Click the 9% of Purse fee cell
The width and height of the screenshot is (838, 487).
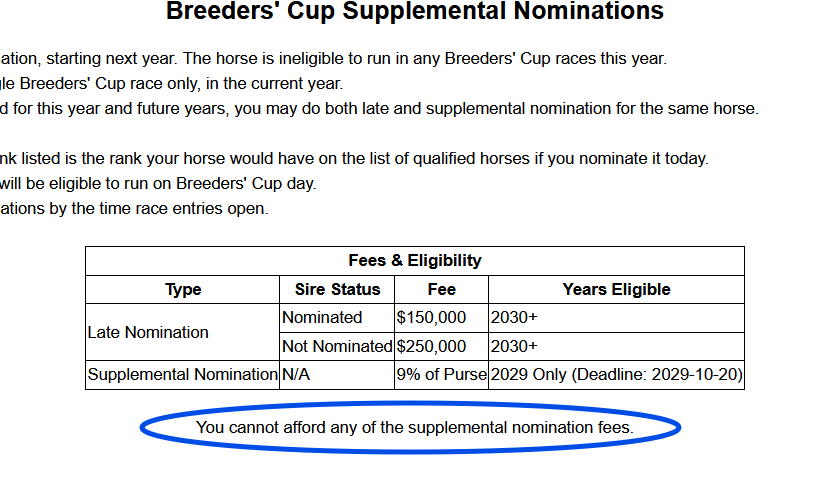point(441,375)
